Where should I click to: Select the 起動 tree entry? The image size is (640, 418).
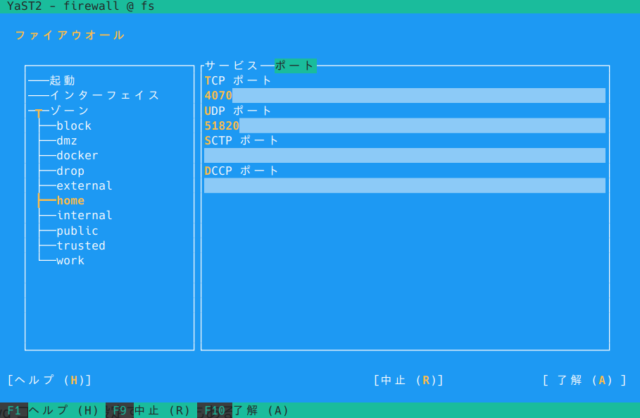62,80
